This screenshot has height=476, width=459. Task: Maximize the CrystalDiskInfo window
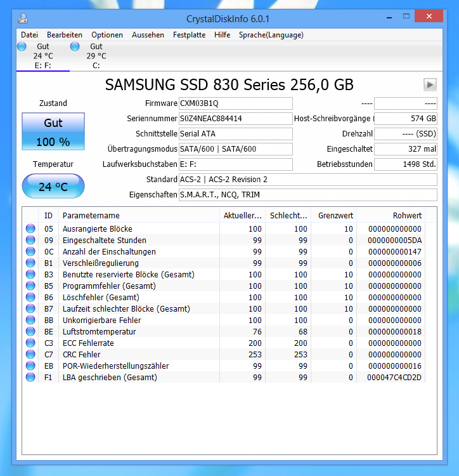point(406,16)
